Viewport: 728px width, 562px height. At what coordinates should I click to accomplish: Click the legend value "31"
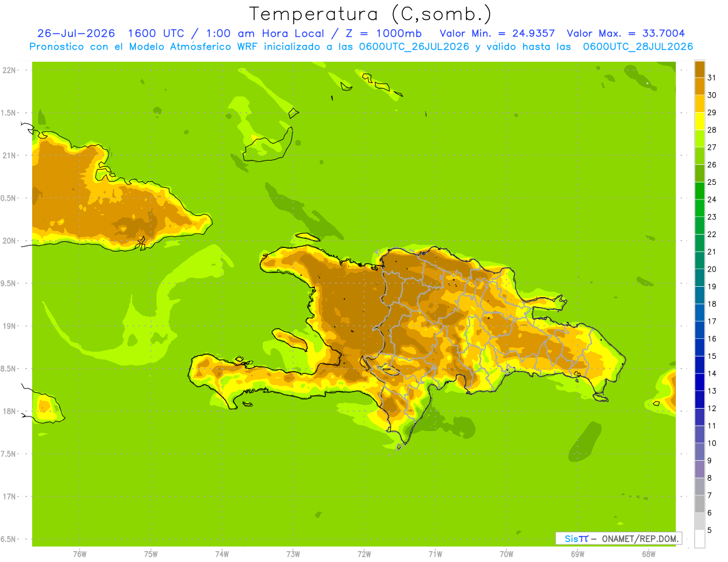tap(712, 78)
